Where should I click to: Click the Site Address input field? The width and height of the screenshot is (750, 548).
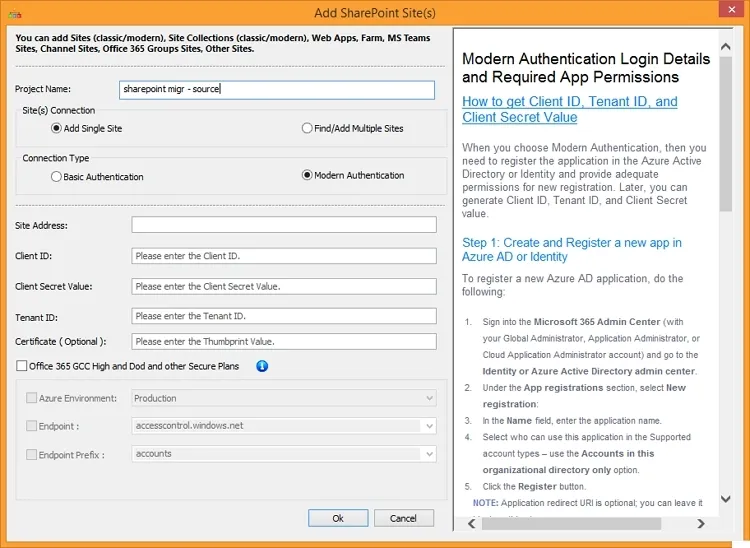(x=284, y=225)
